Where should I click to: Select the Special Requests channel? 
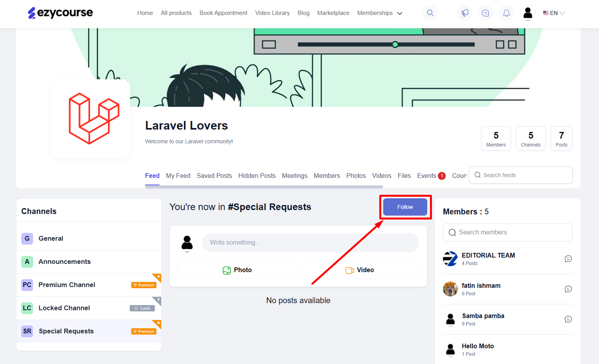click(89, 331)
